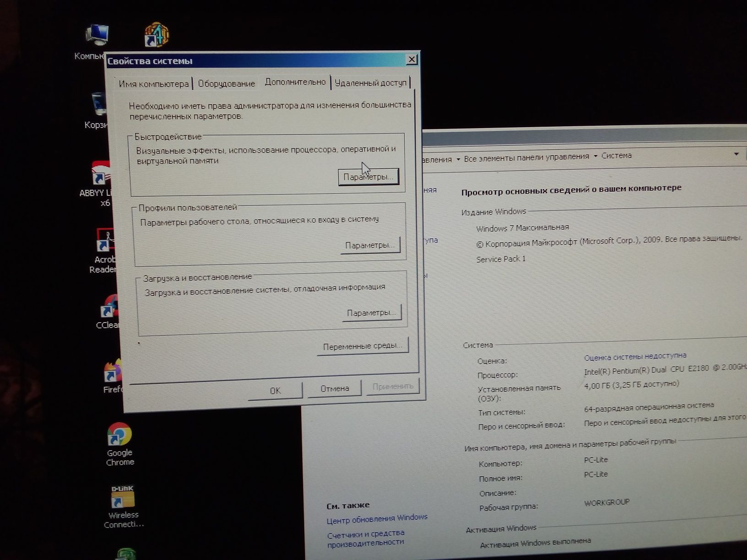Click Корпорация Майкрософт copyright line
This screenshot has width=747, height=560.
[x=609, y=241]
